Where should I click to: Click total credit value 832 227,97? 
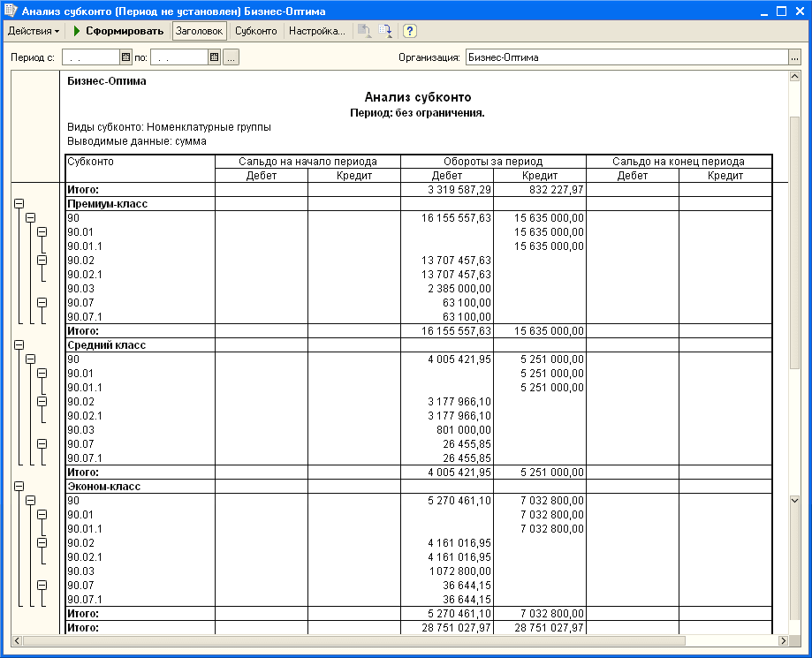click(556, 190)
